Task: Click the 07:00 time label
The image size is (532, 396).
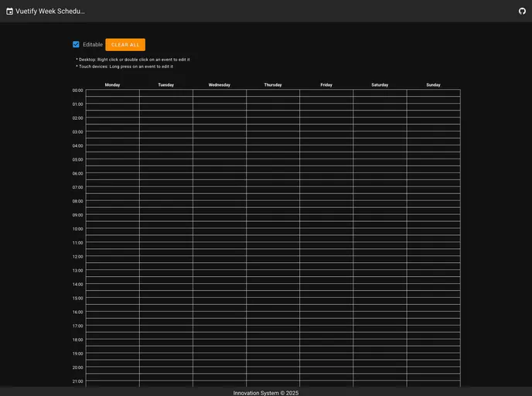Action: point(77,187)
